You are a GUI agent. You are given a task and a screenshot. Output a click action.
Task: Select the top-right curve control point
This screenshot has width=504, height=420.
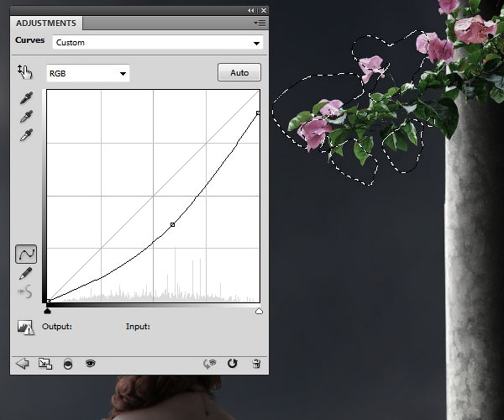258,113
